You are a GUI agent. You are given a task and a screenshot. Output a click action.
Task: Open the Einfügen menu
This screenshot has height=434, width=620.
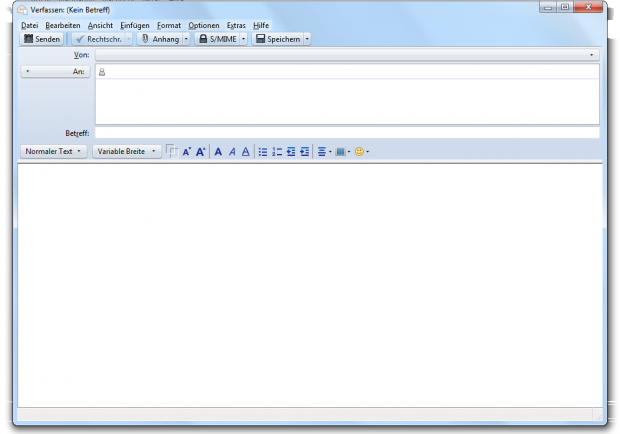click(x=135, y=25)
